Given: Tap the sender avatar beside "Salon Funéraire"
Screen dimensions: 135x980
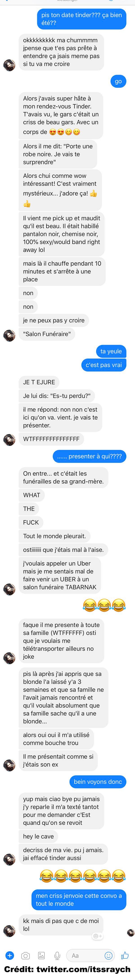Looking at the screenshot, I should [9, 335].
